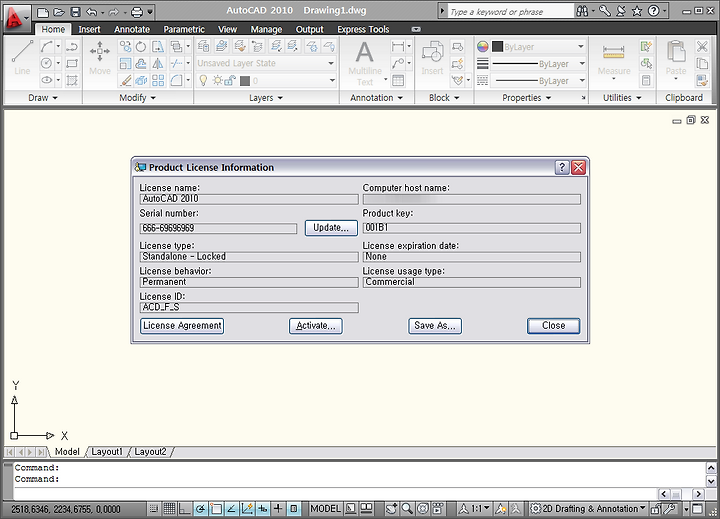Screen dimensions: 720x519
Task: Toggle Snap Mode in status bar
Action: pos(154,508)
